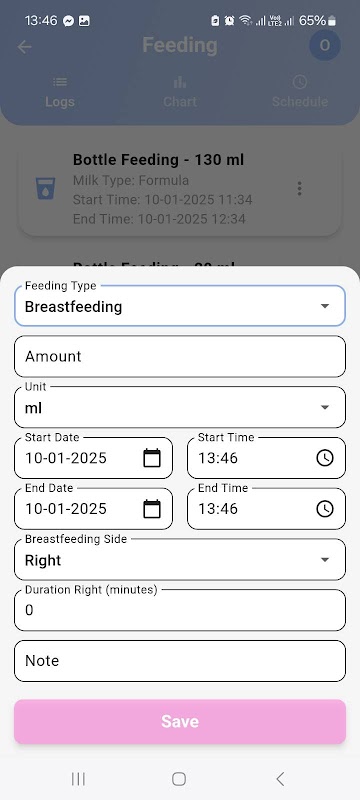Open the Start Date calendar icon
360x800 pixels.
point(152,458)
